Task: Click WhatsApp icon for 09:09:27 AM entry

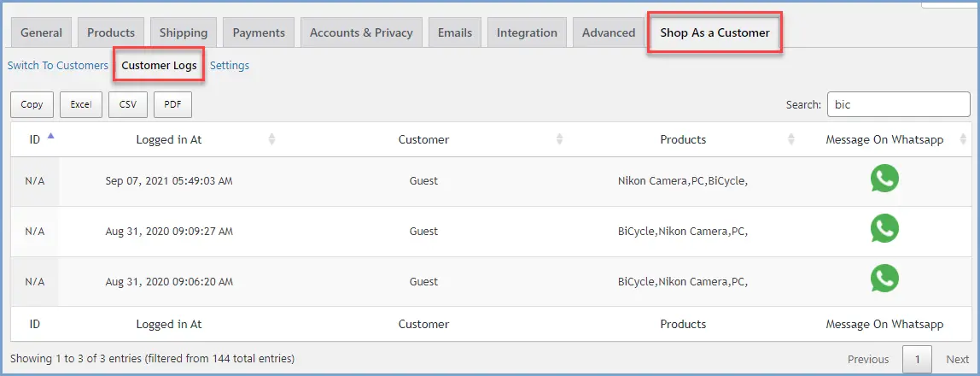Action: 884,229
